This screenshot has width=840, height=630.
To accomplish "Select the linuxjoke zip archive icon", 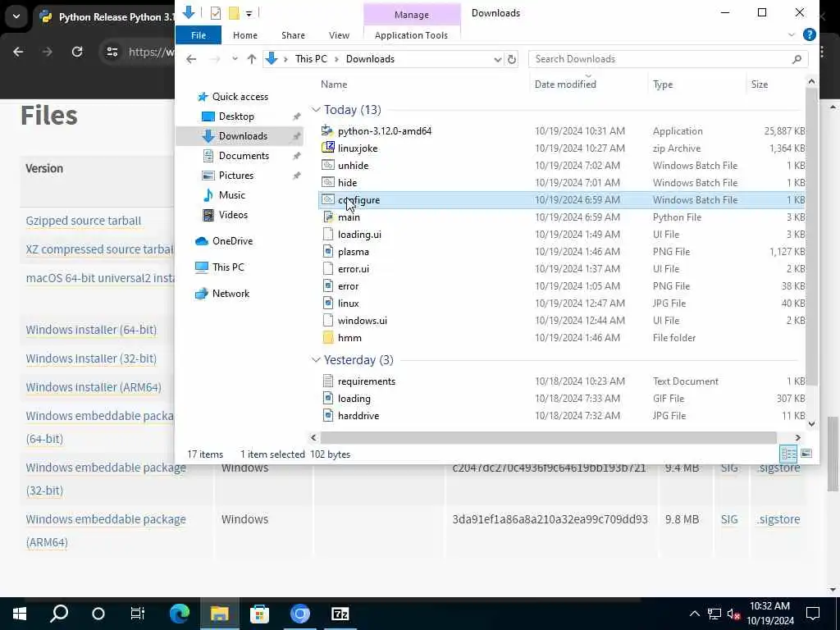I will (327, 148).
